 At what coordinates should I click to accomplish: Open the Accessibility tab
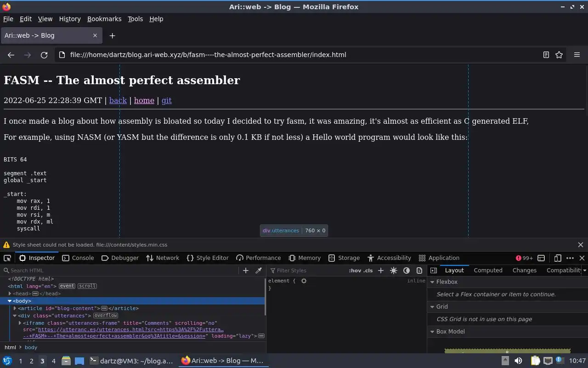(389, 258)
